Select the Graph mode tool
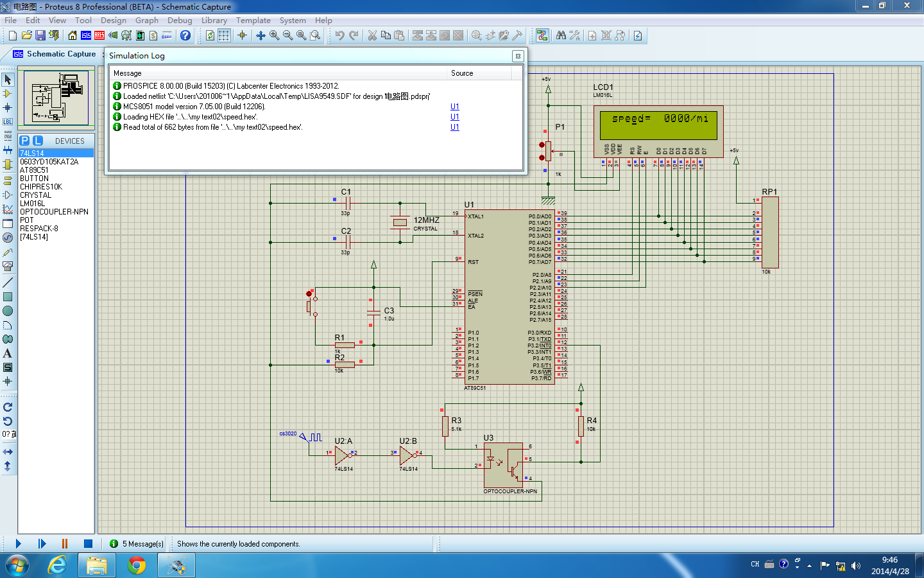924x578 pixels. pos(8,209)
